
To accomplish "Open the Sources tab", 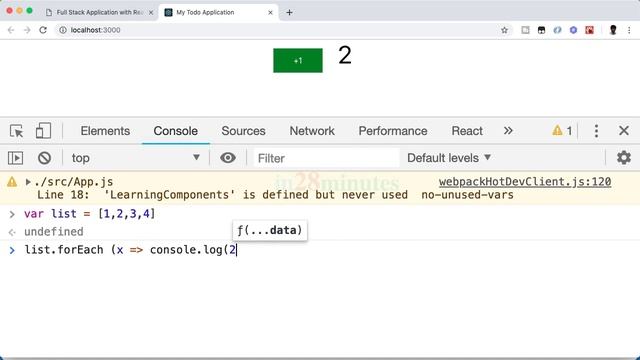I will click(243, 131).
